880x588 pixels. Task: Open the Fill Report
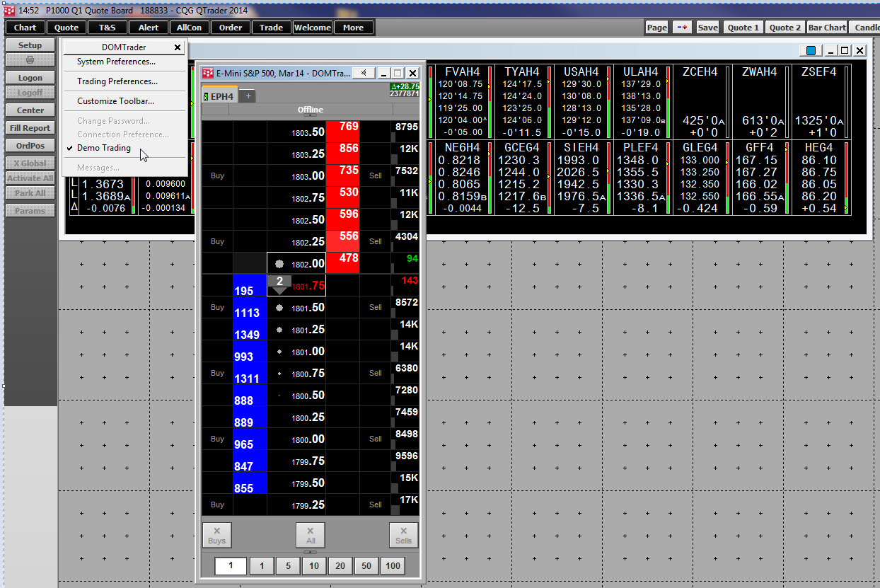coord(30,128)
